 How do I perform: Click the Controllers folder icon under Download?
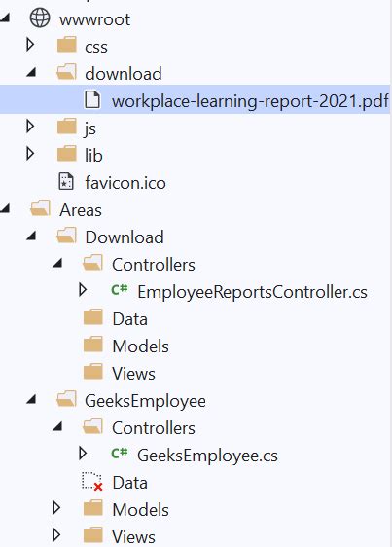[x=92, y=263]
